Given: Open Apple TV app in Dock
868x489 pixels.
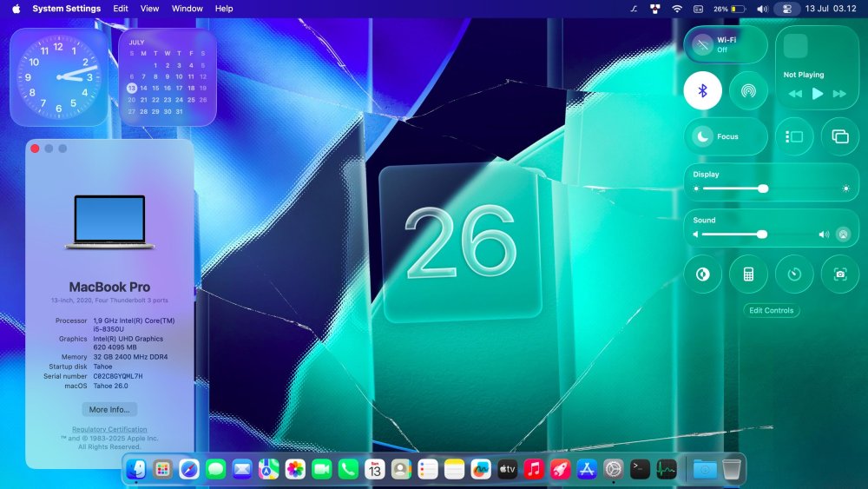Looking at the screenshot, I should 508,470.
